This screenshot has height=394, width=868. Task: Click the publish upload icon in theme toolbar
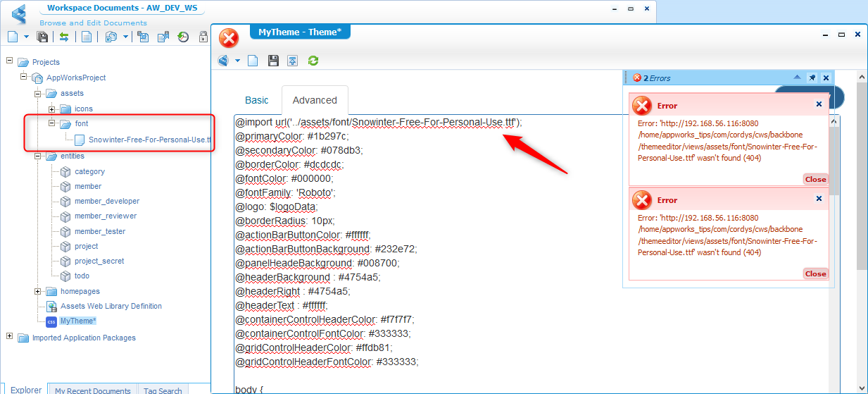[293, 61]
